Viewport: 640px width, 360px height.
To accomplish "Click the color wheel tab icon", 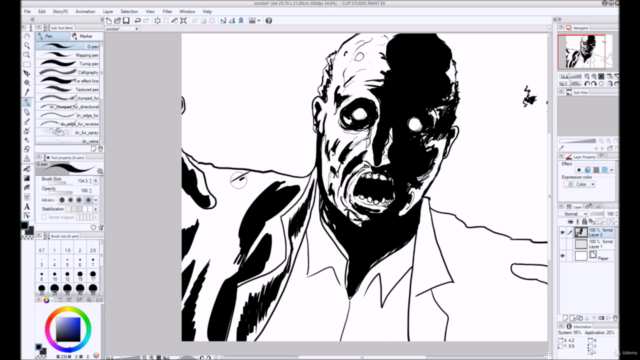I will click(x=47, y=300).
